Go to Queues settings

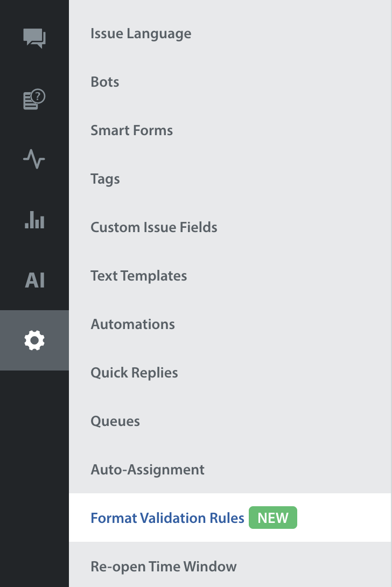point(115,421)
